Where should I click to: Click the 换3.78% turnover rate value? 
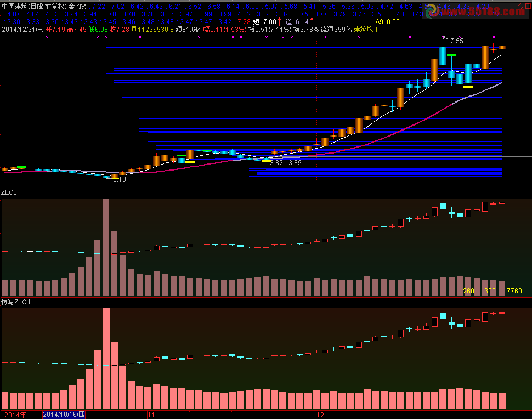click(x=306, y=30)
